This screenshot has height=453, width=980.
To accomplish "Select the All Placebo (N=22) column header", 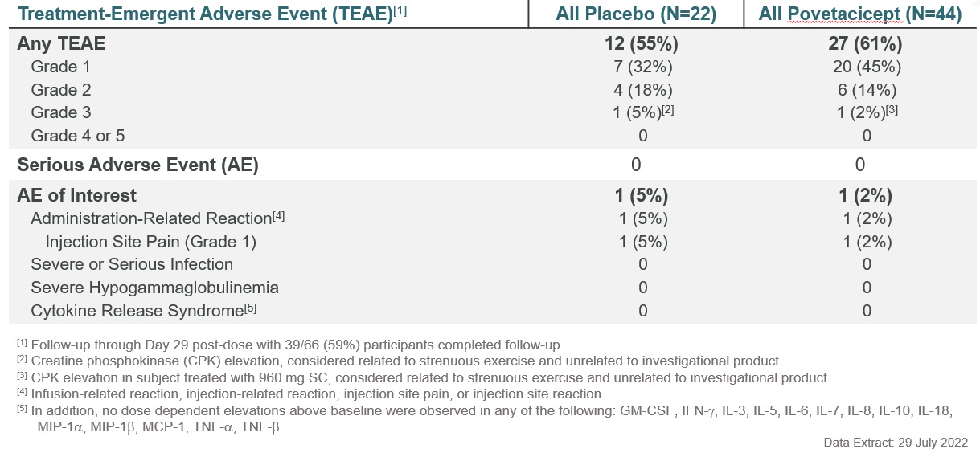I will 635,14.
